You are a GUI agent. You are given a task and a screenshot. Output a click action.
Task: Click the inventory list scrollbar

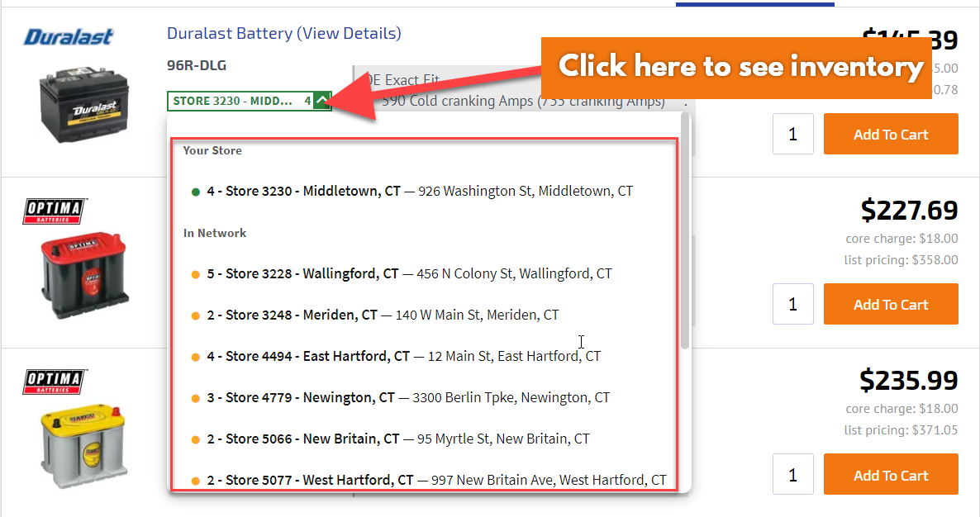pos(685,231)
